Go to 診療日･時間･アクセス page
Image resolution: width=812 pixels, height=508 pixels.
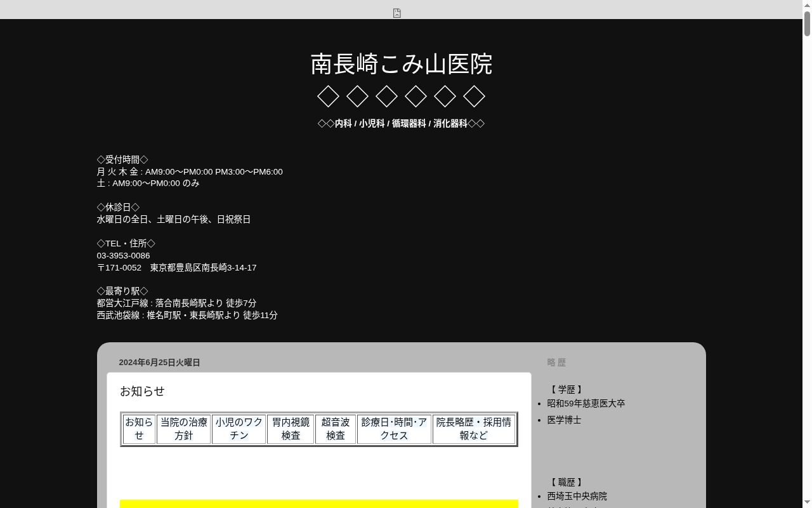394,429
